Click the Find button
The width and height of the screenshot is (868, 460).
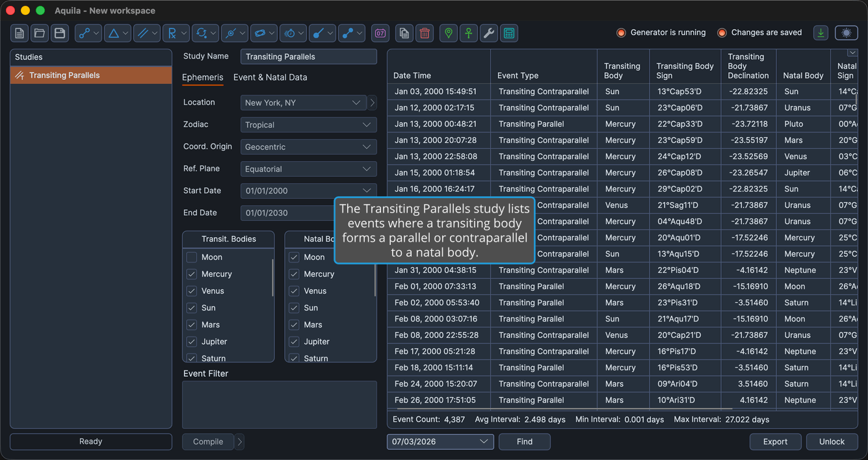tap(525, 442)
